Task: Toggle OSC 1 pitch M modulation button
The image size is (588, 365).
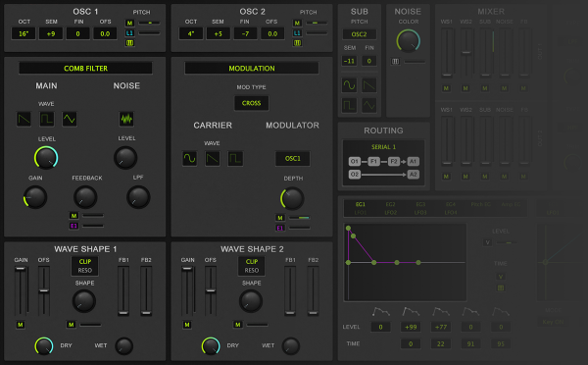Action: pos(129,23)
